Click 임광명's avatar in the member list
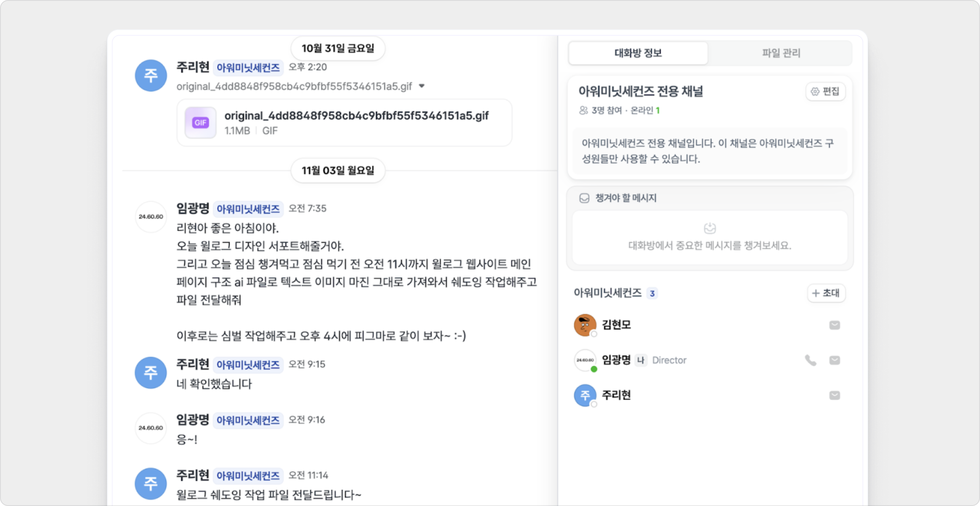Viewport: 980px width, 506px height. click(585, 360)
